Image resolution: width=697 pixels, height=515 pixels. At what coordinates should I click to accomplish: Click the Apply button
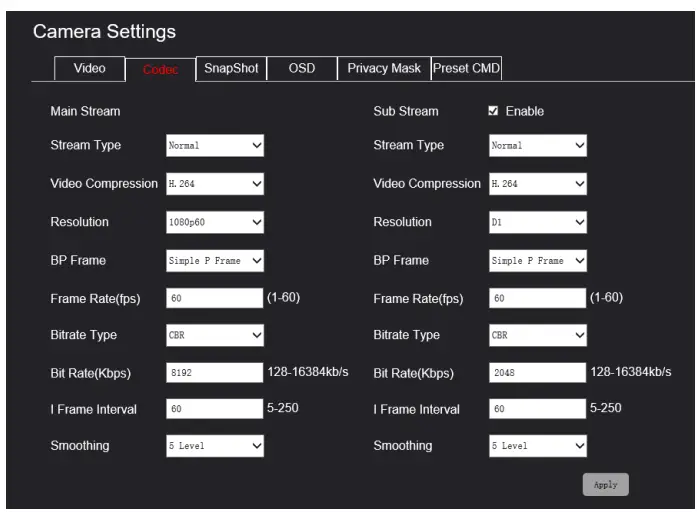point(605,485)
